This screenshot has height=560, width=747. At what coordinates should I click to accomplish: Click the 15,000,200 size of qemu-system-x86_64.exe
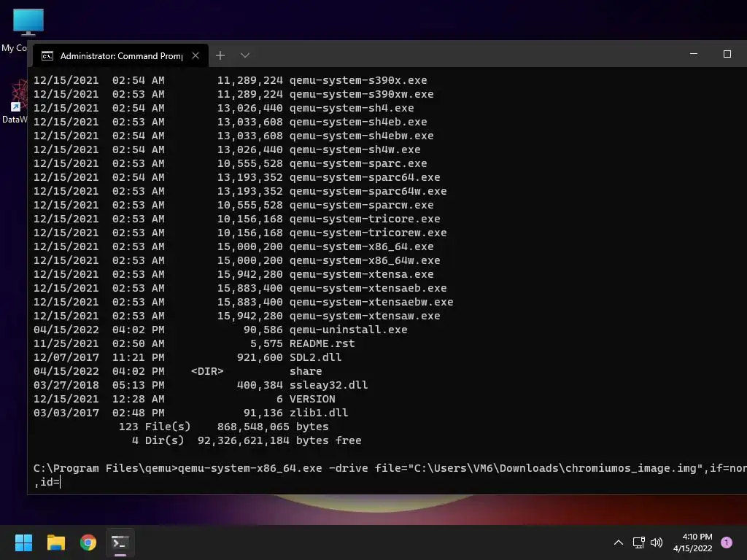tap(249, 246)
